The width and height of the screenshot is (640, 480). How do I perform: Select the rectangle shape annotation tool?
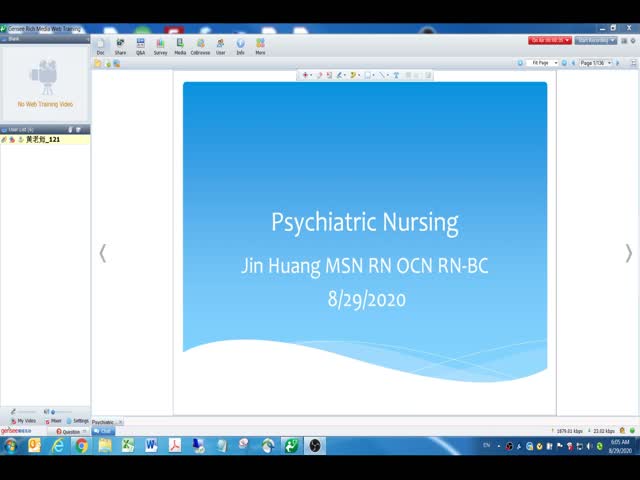[368, 75]
